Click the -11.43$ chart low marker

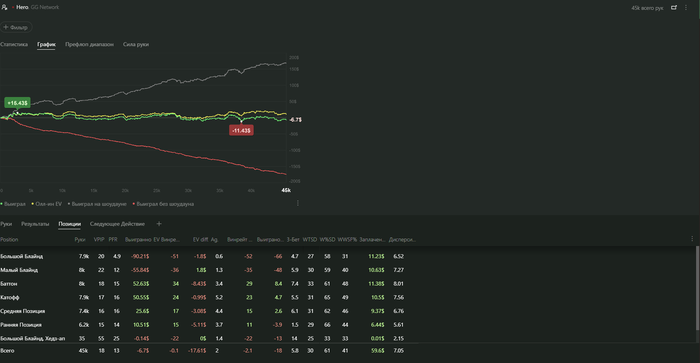242,130
